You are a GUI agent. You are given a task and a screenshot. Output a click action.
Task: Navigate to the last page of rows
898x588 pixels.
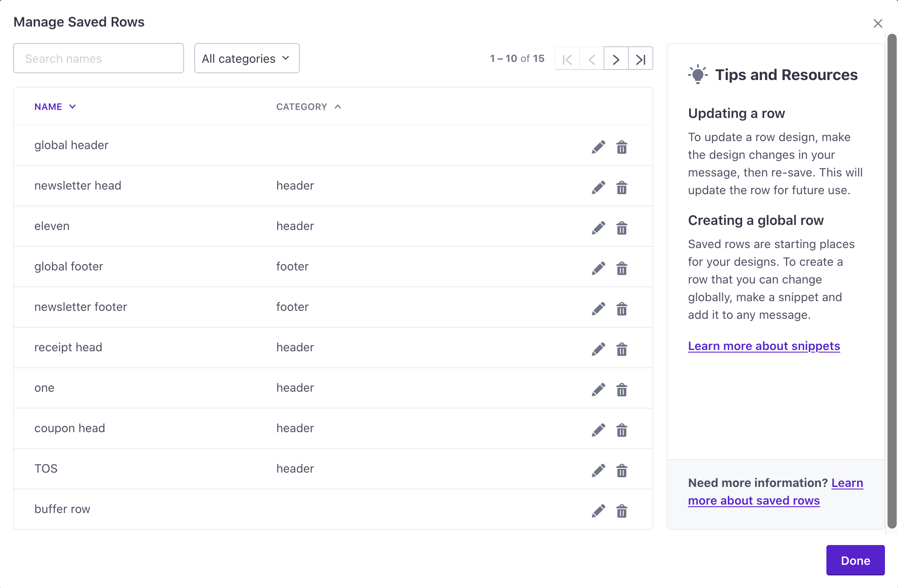point(639,59)
